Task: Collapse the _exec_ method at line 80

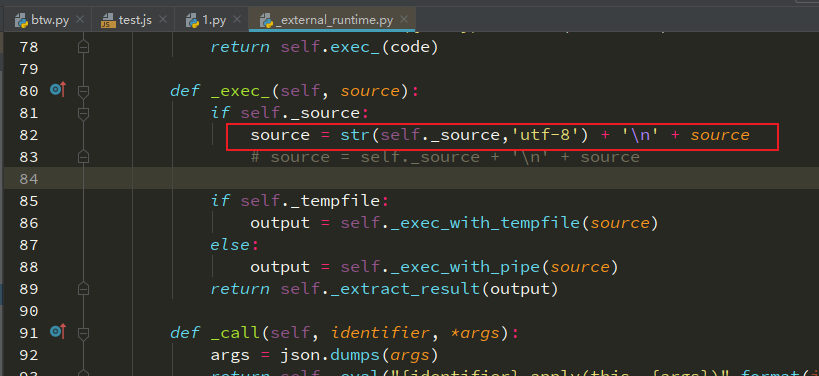Action: pos(83,91)
